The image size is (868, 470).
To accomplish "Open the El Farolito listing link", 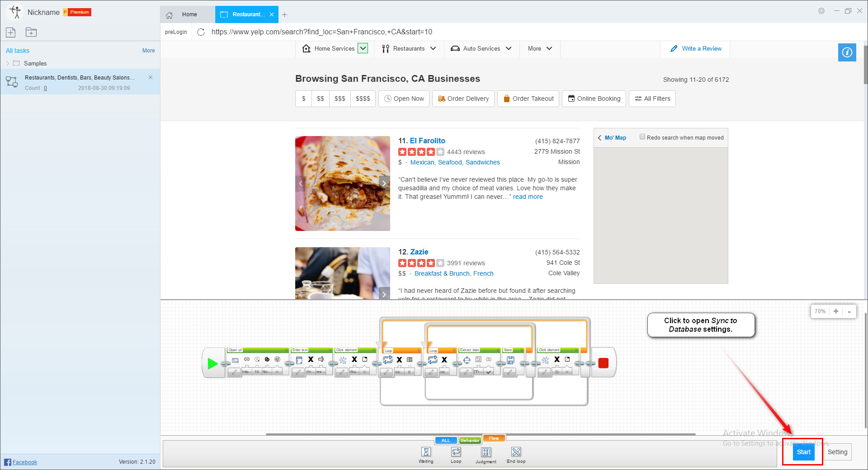I will (428, 141).
